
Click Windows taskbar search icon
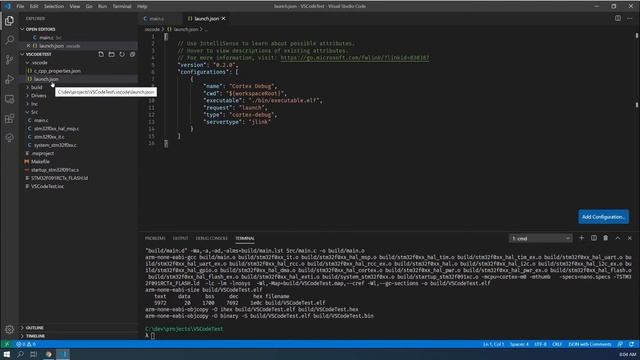click(x=20, y=354)
